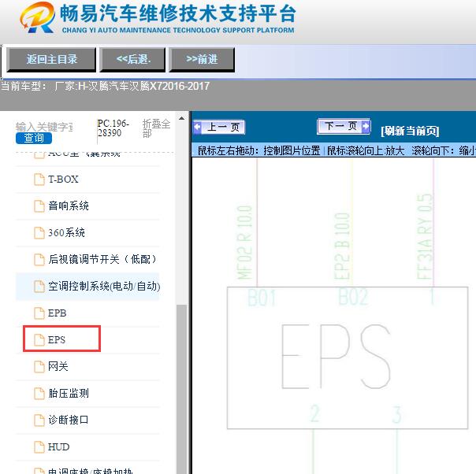
Task: Click right arrow icon on 下一页
Action: click(366, 126)
